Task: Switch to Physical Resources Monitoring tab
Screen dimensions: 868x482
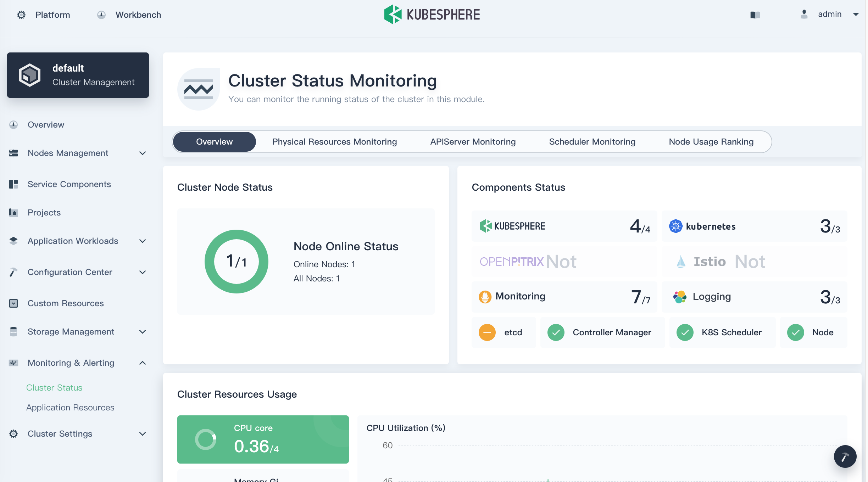Action: pos(334,142)
